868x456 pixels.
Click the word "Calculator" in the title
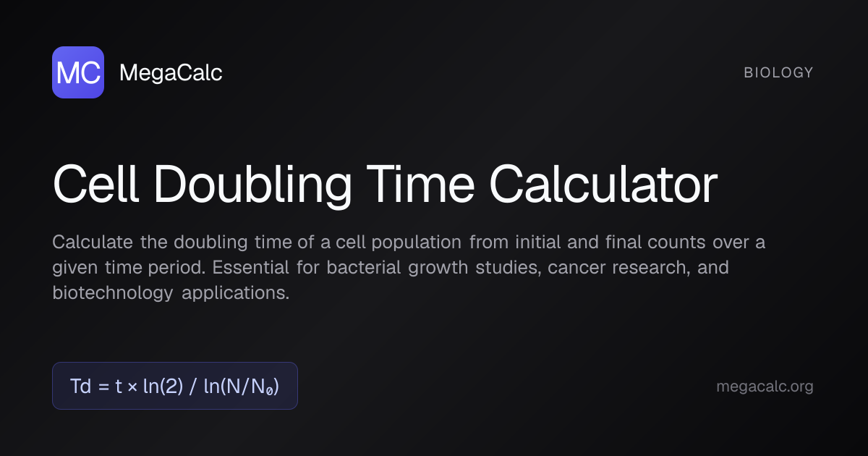pos(603,185)
